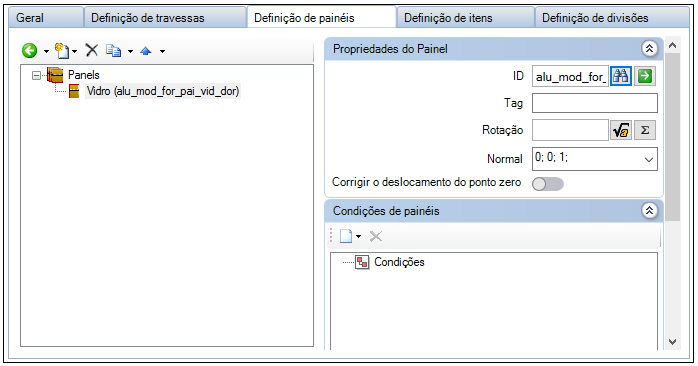Click the green back arrow icon
This screenshot has height=366, width=698.
(29, 51)
